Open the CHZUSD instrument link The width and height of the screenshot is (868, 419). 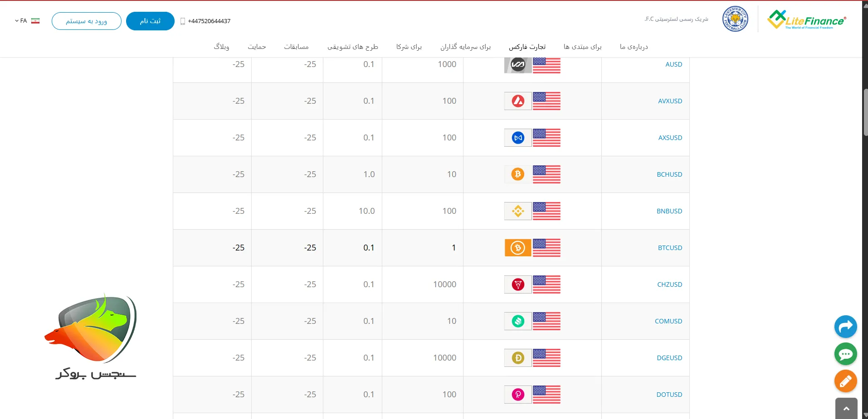pyautogui.click(x=669, y=284)
